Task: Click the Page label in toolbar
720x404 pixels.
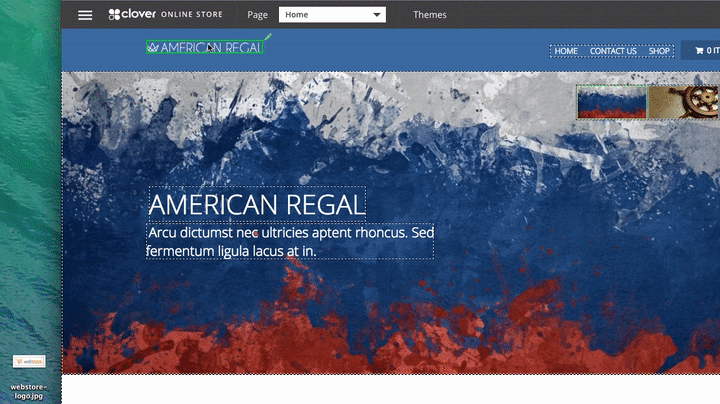Action: 257,15
